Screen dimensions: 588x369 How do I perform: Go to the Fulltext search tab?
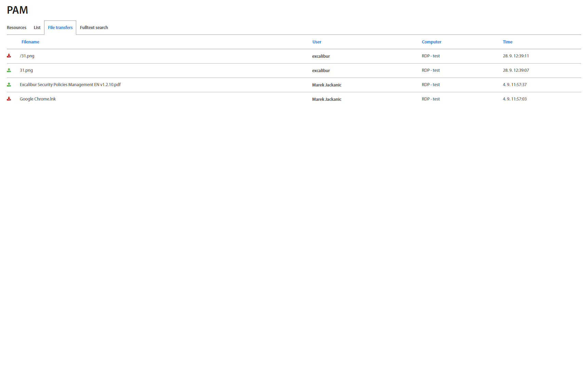[94, 28]
